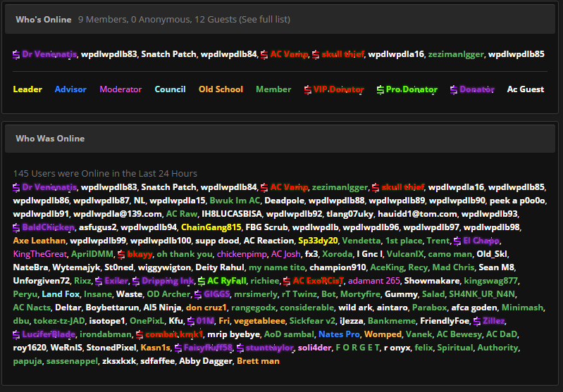Open Unforgiven72 user profile
This screenshot has height=392, width=563.
tap(42, 281)
